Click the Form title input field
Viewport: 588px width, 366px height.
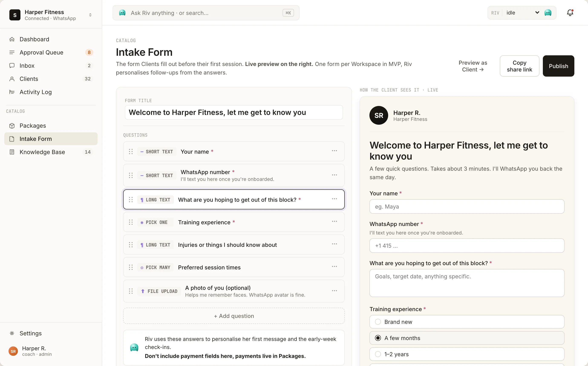point(234,112)
